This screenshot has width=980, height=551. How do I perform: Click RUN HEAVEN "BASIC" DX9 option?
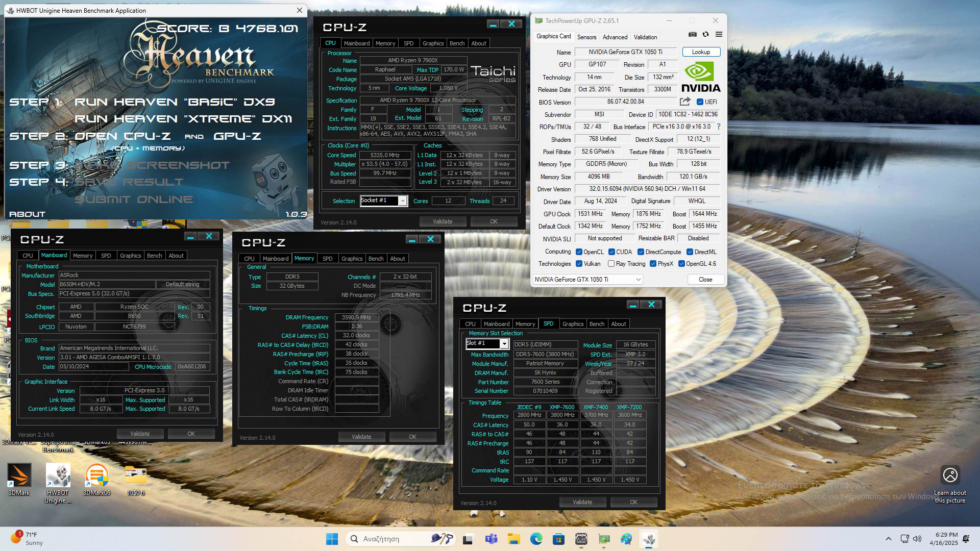175,102
